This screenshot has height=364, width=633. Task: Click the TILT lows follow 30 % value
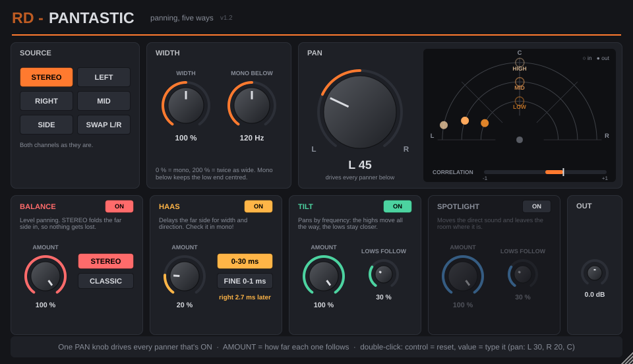[384, 297]
